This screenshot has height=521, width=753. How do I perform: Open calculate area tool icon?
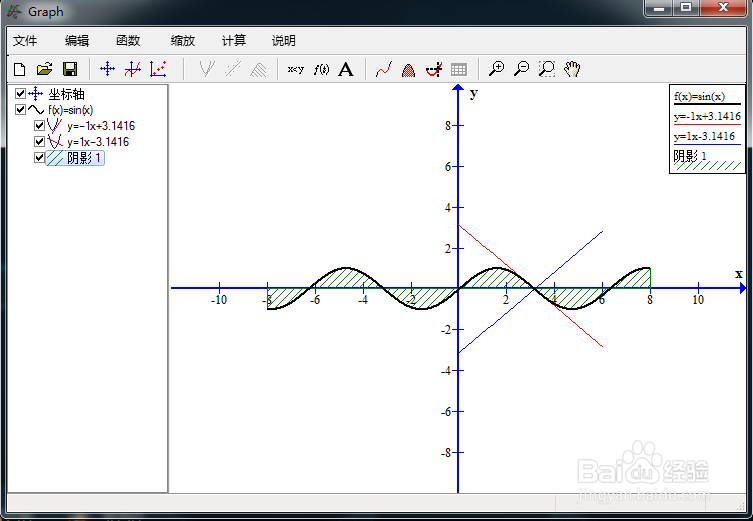pyautogui.click(x=408, y=70)
